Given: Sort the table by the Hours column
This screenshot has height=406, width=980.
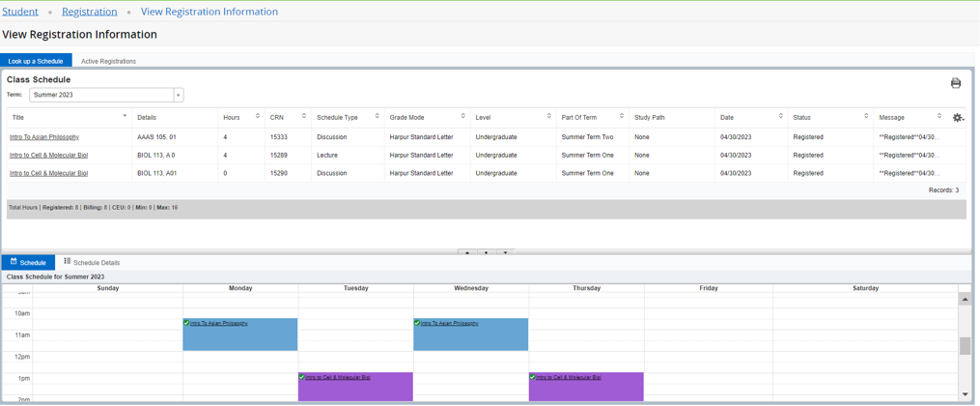Looking at the screenshot, I should coord(258,117).
